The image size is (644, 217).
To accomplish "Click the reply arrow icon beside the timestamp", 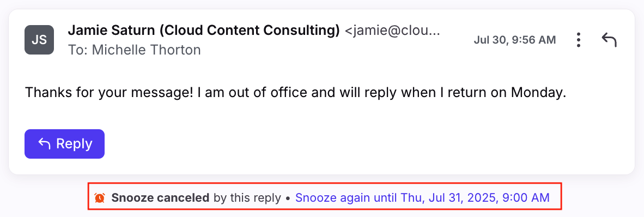I will pos(609,40).
